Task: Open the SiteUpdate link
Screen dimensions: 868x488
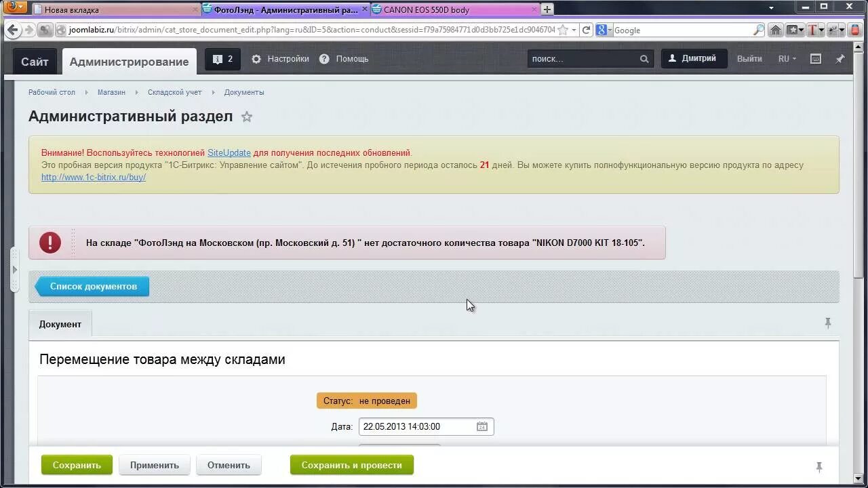Action: point(229,152)
